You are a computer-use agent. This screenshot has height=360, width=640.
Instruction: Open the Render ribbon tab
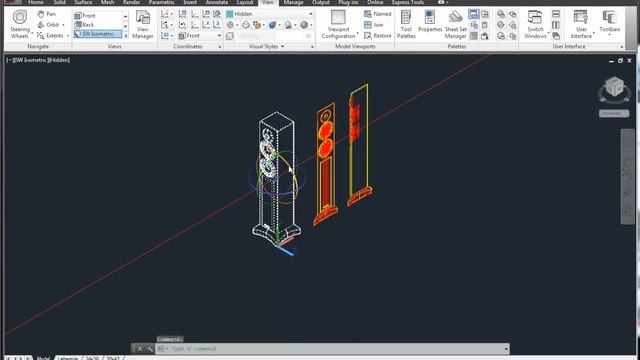click(131, 2)
